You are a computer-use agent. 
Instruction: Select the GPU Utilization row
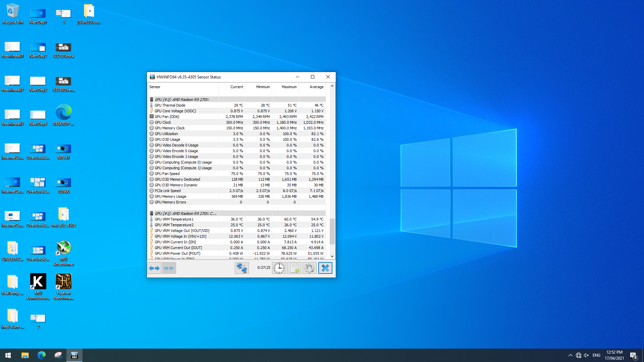tap(237, 134)
